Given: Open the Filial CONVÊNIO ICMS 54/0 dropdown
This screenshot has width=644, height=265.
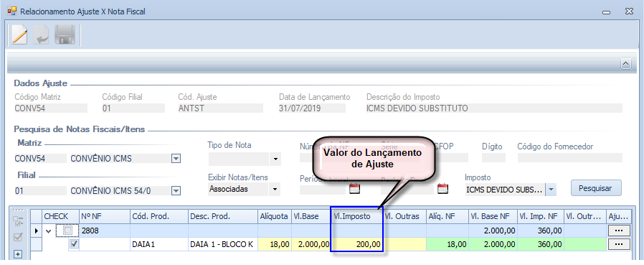Looking at the screenshot, I should tap(176, 191).
